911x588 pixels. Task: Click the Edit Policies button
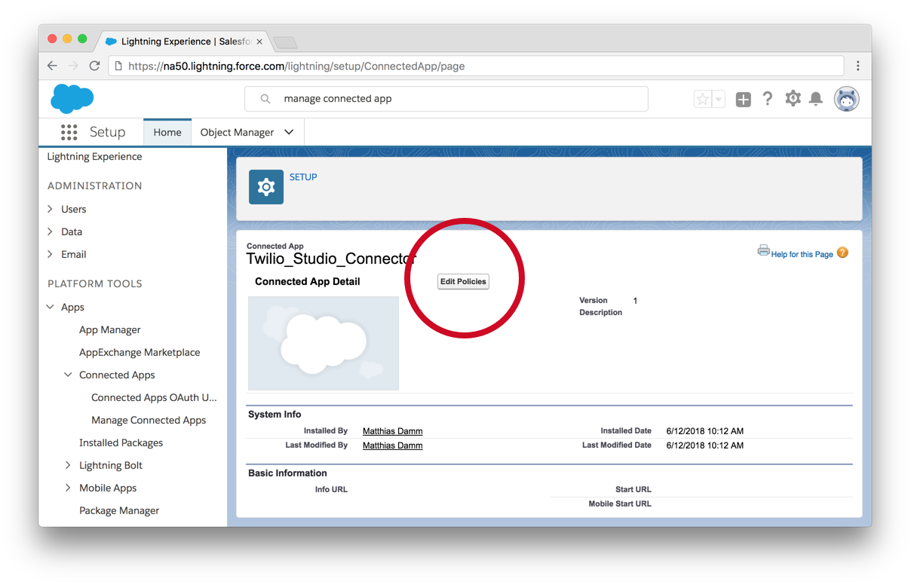click(464, 281)
